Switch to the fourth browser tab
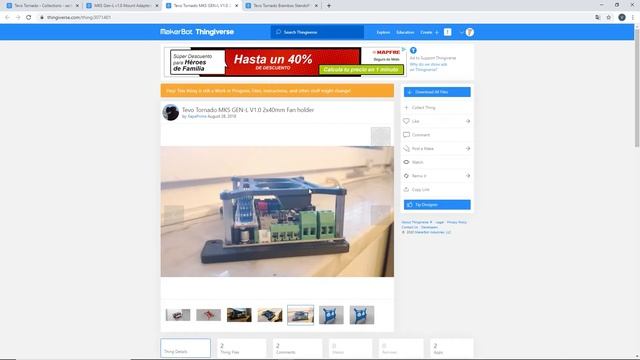This screenshot has width=640, height=360. (281, 6)
